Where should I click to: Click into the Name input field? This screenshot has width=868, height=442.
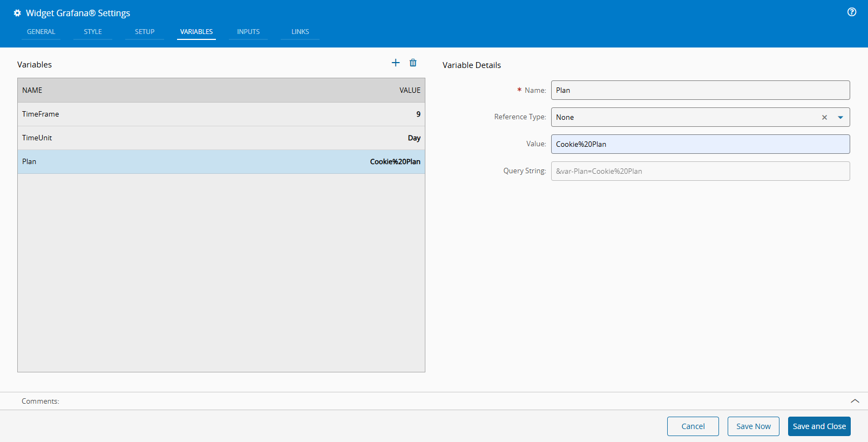pos(700,90)
